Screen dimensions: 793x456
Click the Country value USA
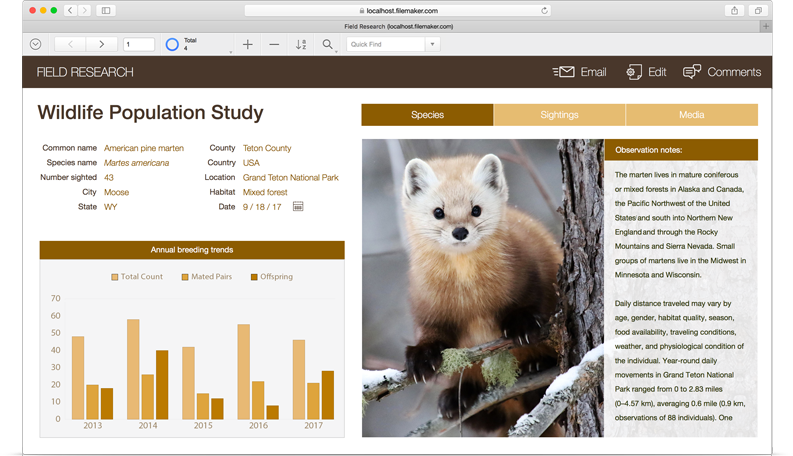[x=251, y=163]
